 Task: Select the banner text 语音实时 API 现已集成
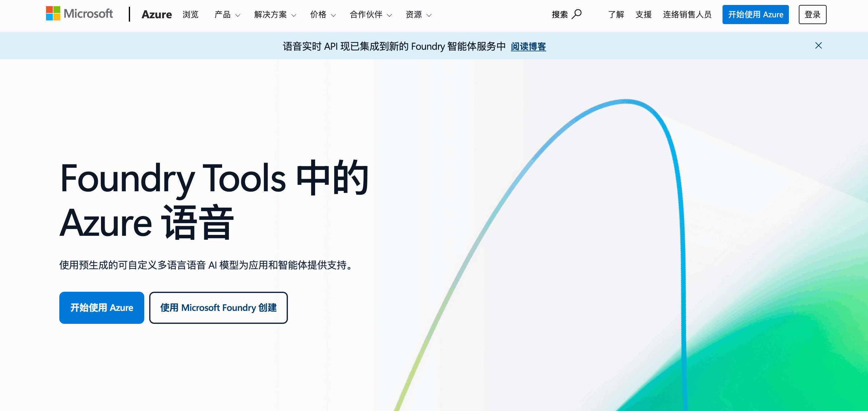(x=394, y=46)
